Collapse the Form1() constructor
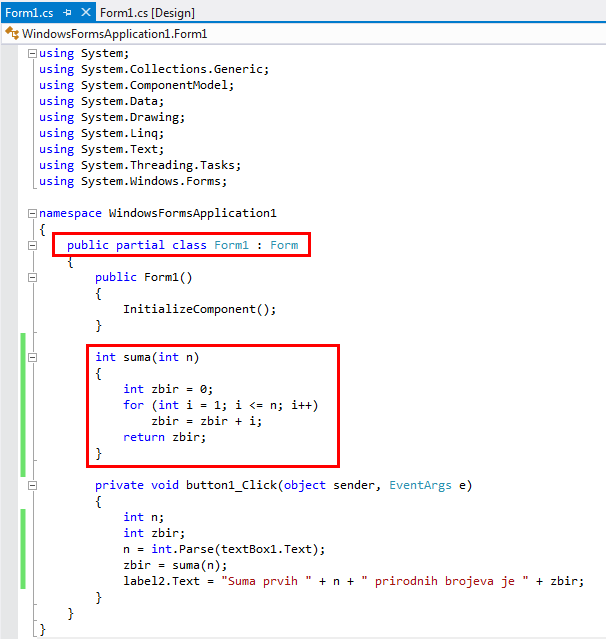This screenshot has height=639, width=606. (33, 277)
